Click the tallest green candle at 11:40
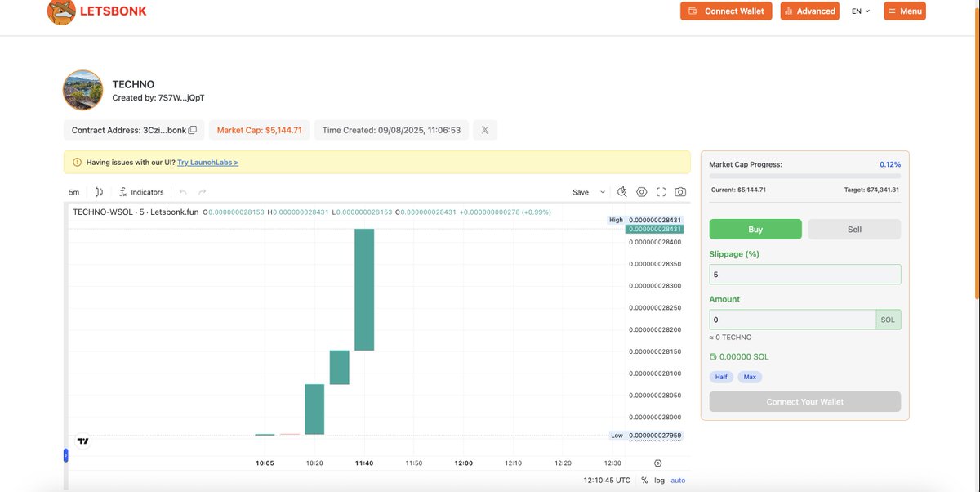The width and height of the screenshot is (980, 492). 364,289
